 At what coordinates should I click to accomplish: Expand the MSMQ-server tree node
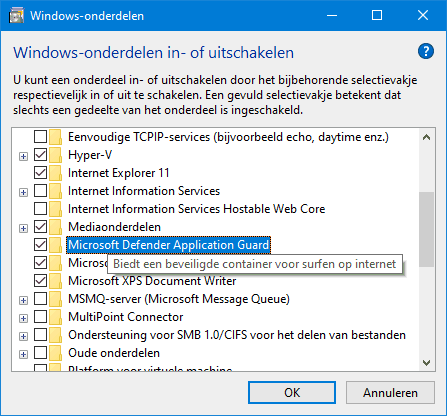pos(23,300)
